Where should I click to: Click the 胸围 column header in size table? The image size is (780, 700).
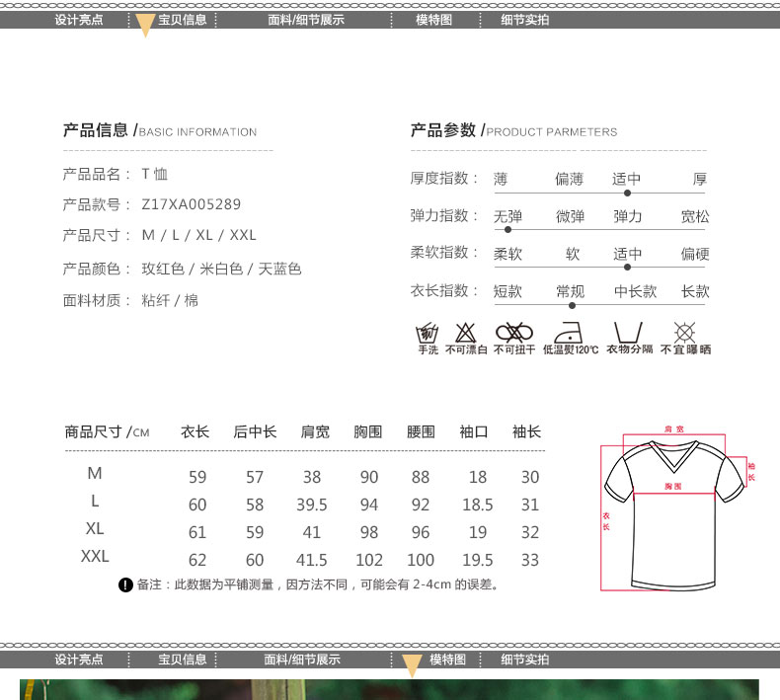(367, 431)
